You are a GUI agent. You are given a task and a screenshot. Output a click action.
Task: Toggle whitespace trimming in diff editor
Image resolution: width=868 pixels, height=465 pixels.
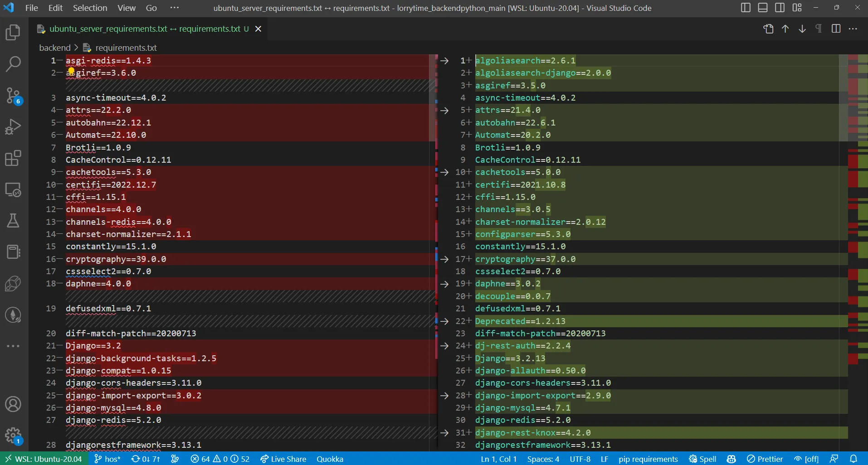pyautogui.click(x=819, y=29)
